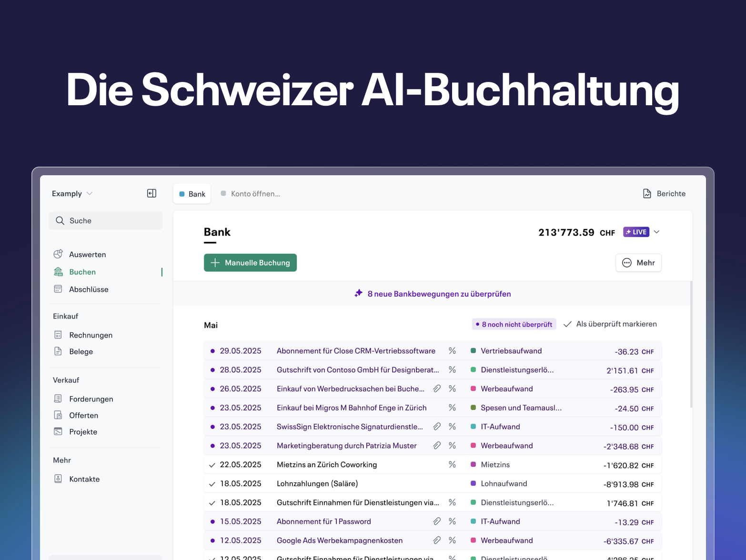The height and width of the screenshot is (560, 746).
Task: Open attachment clip on SwissSign row
Action: 437,427
